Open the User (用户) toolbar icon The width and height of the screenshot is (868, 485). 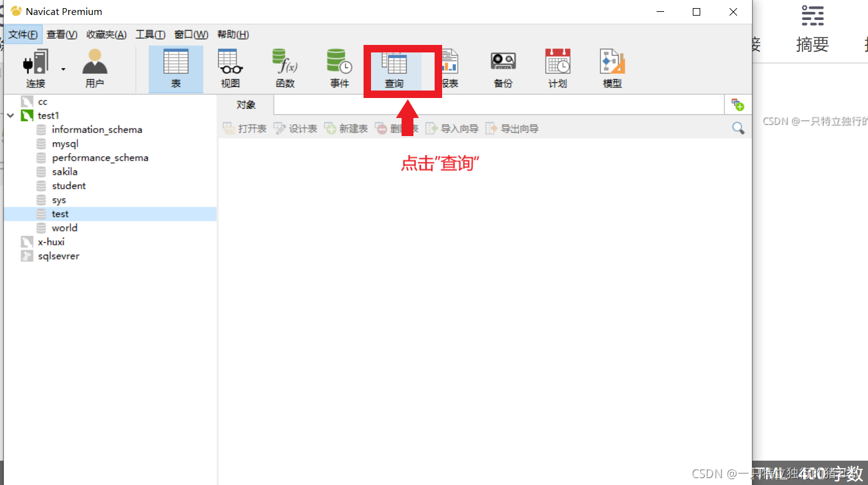click(x=95, y=69)
